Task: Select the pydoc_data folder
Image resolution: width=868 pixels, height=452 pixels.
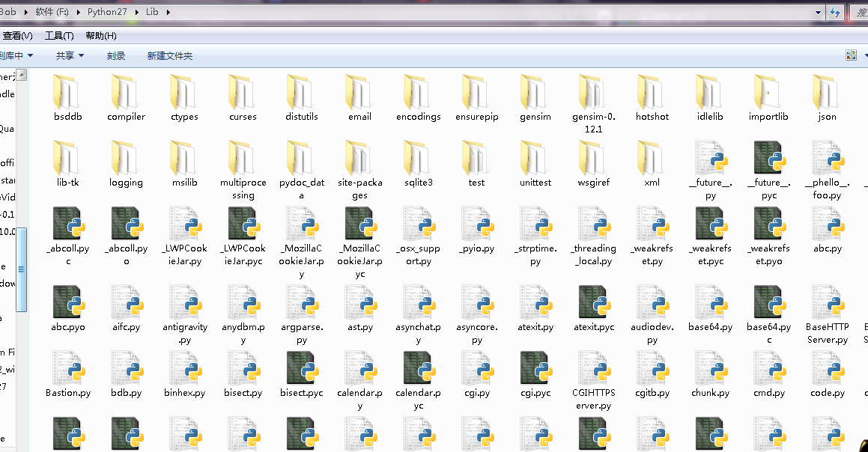Action: 302,170
